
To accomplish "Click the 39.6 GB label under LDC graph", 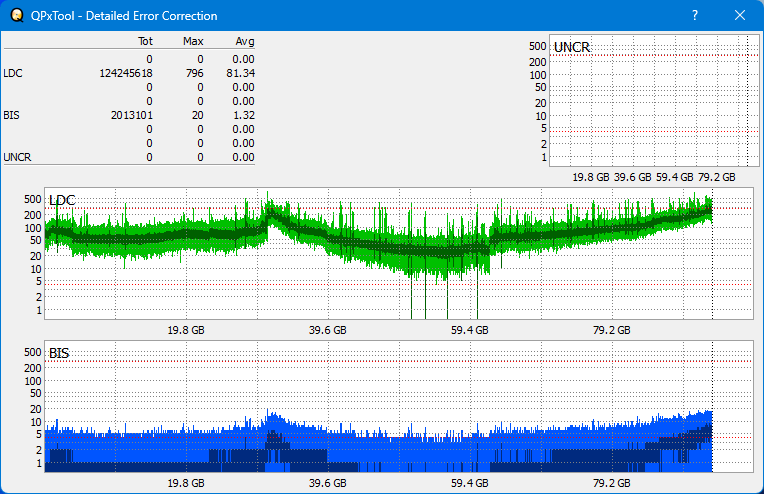I will 327,330.
